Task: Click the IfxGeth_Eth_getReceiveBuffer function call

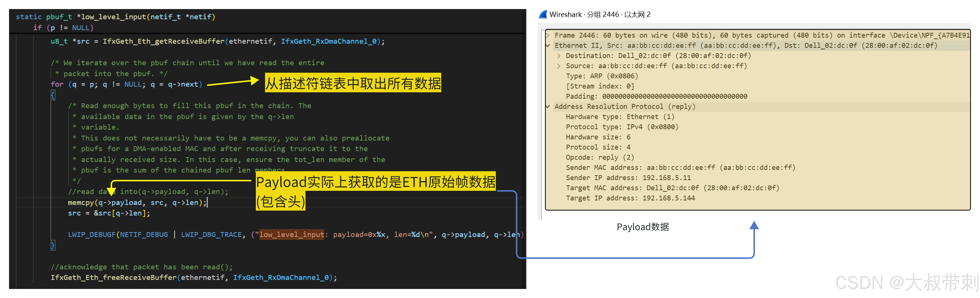Action: (x=164, y=41)
